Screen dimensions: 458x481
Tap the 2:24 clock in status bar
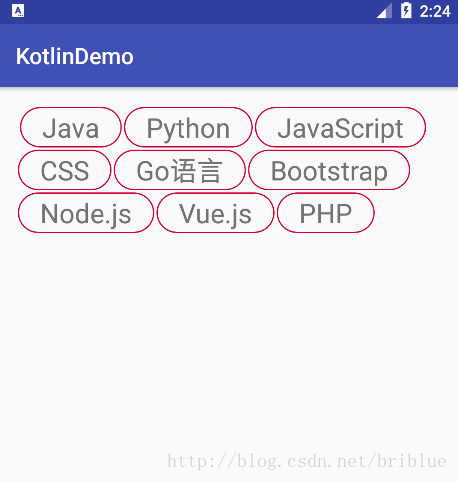pos(435,11)
